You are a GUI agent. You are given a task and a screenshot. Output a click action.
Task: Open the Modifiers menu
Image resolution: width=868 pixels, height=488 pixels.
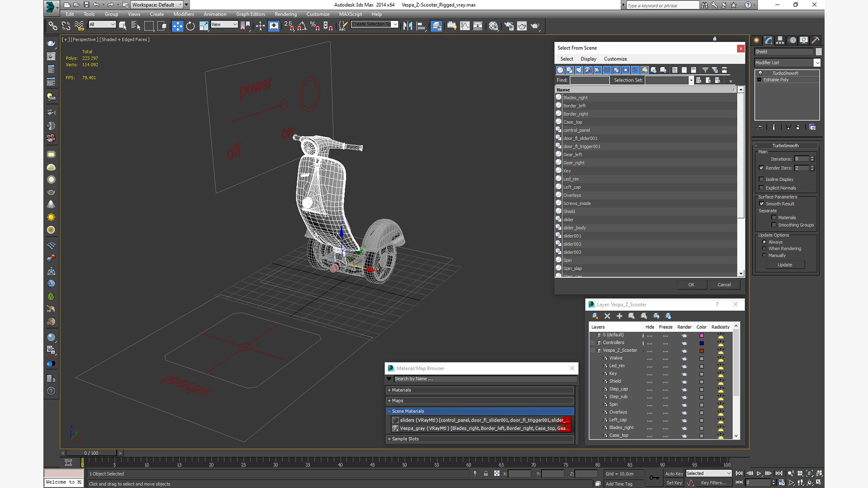pos(184,14)
